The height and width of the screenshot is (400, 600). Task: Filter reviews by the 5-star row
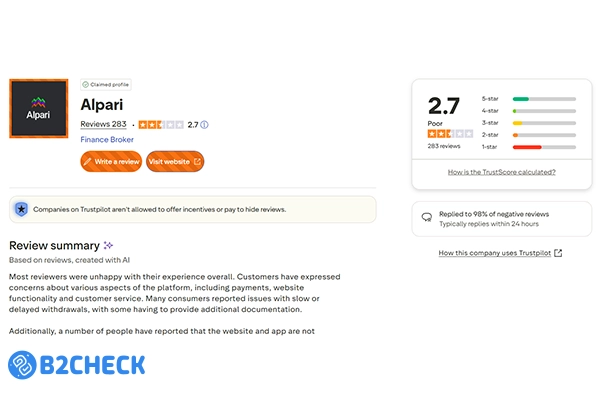click(x=530, y=99)
